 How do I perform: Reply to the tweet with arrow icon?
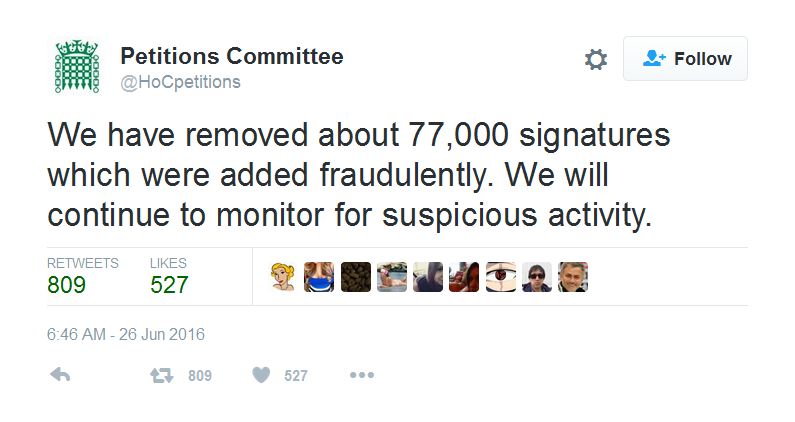60,375
